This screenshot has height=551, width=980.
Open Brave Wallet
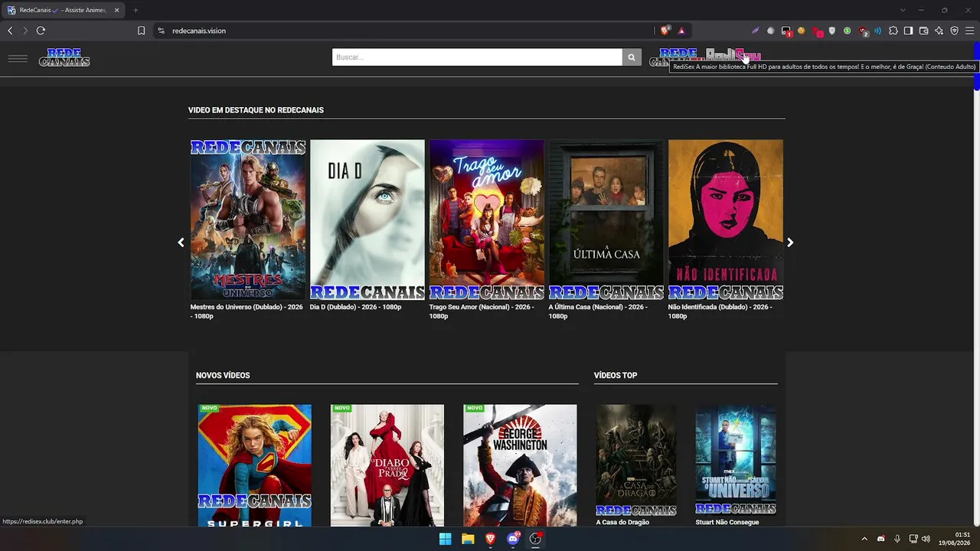(x=923, y=31)
